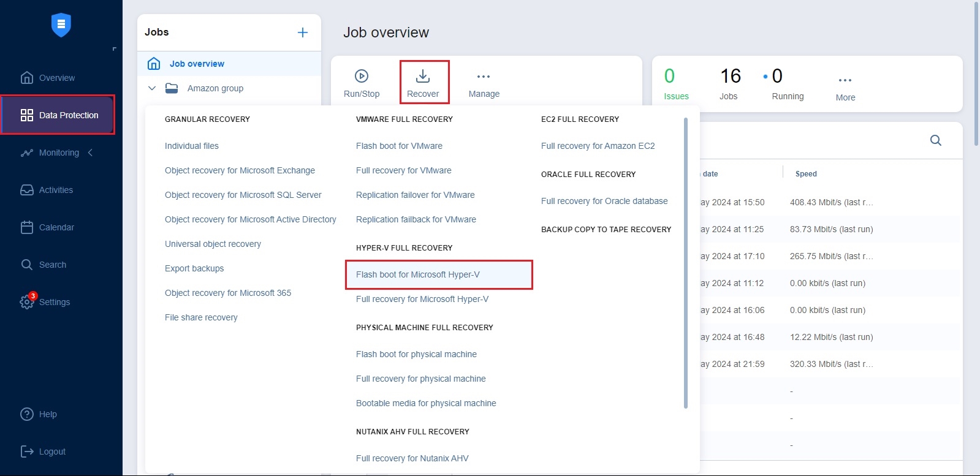
Task: Open Job overview in Jobs tree
Action: tap(197, 64)
